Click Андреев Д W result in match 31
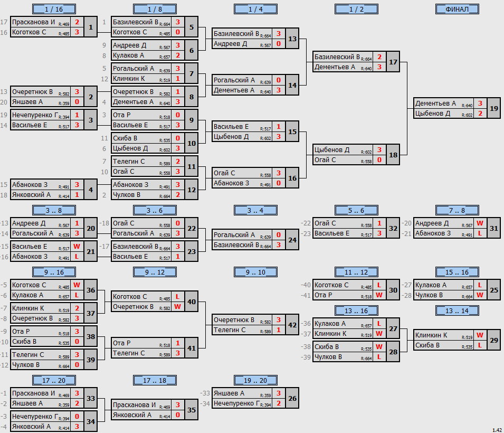504x433 pixels. click(x=480, y=223)
